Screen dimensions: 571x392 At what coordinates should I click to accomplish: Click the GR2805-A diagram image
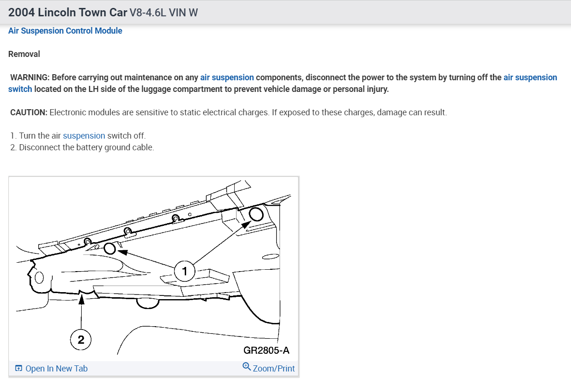(x=153, y=268)
